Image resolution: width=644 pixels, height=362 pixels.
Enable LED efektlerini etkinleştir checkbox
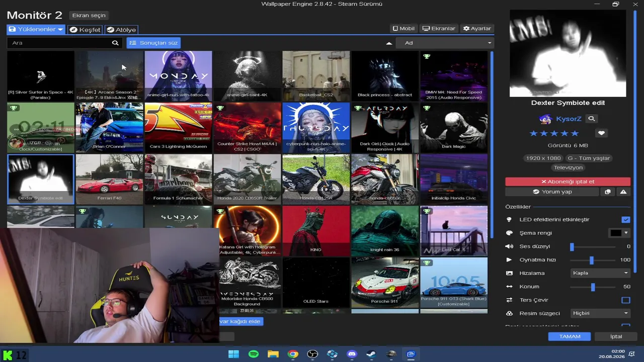626,220
